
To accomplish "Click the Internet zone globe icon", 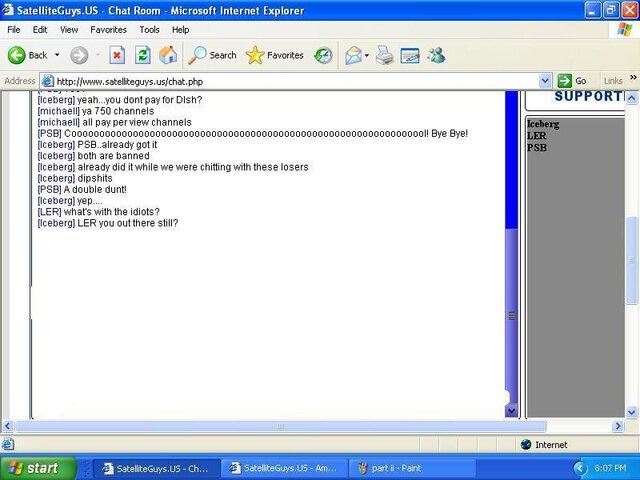I will pos(526,444).
